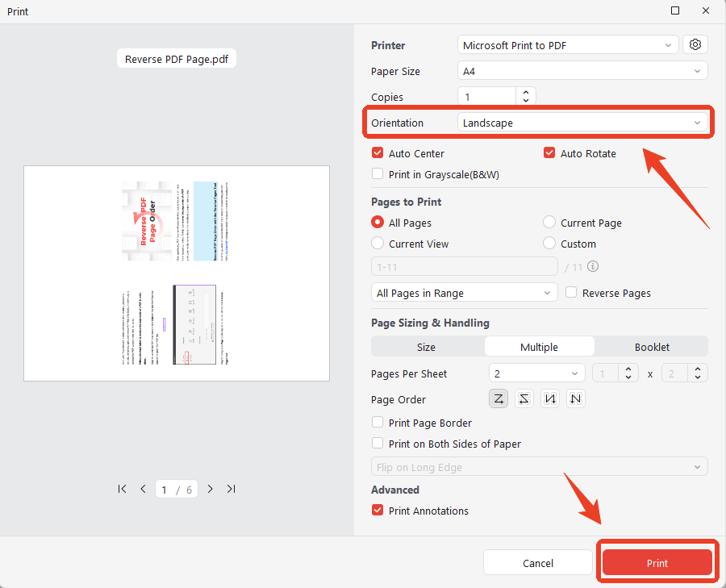The height and width of the screenshot is (588, 726).
Task: Select Current View radio button
Action: point(378,243)
